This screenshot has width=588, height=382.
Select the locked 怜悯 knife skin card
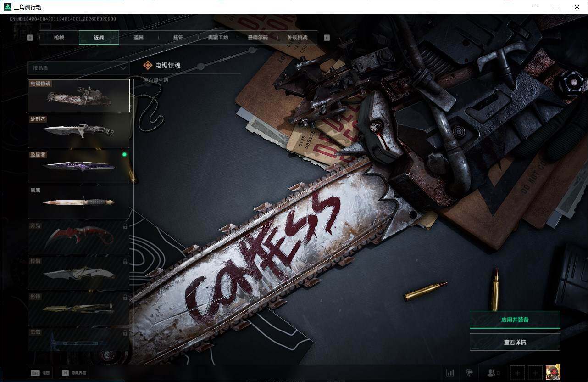pyautogui.click(x=78, y=272)
